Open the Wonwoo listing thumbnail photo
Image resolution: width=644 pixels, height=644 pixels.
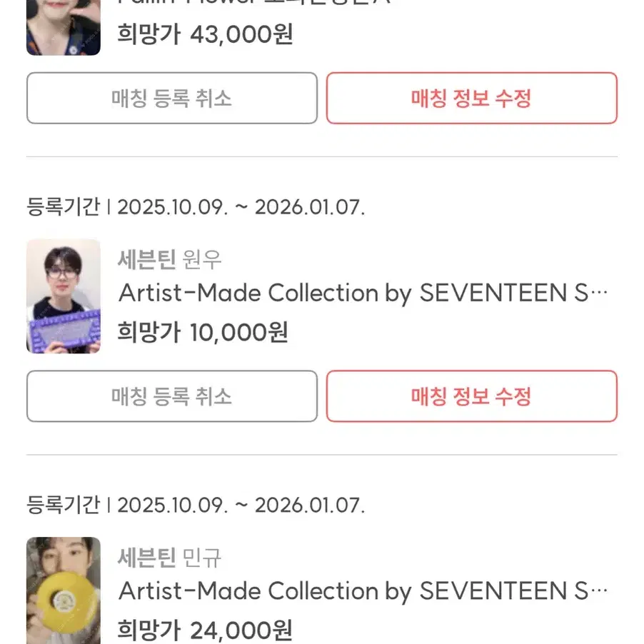[63, 296]
